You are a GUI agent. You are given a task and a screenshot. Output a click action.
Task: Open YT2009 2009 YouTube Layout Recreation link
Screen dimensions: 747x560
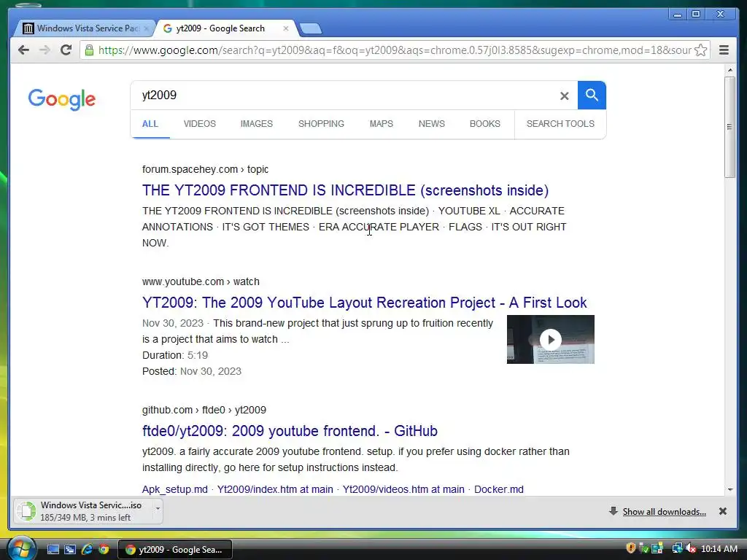[x=365, y=303]
